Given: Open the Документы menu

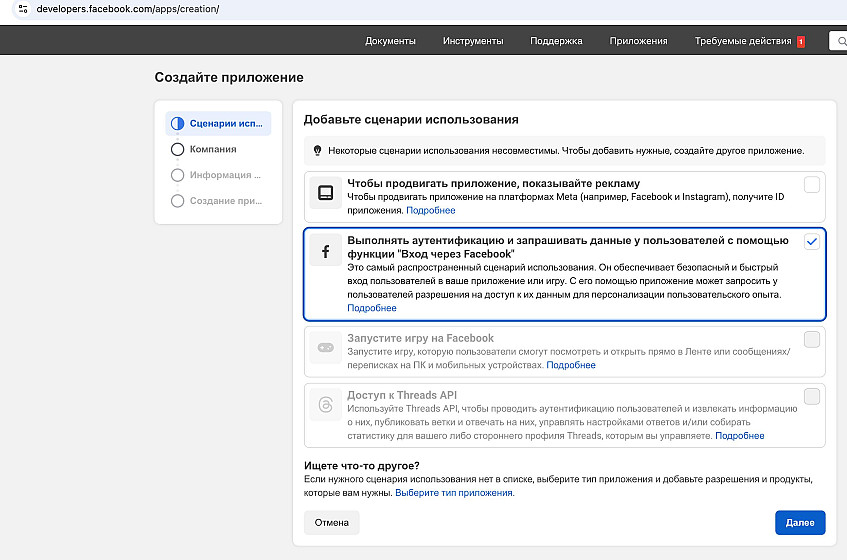Looking at the screenshot, I should pos(390,41).
